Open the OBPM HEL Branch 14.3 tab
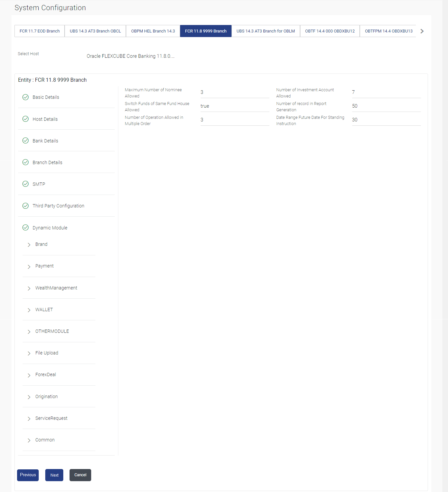This screenshot has width=448, height=492. coord(153,31)
